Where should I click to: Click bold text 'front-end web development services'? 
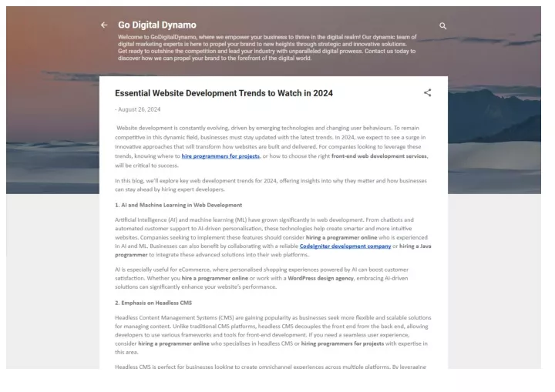(x=379, y=156)
